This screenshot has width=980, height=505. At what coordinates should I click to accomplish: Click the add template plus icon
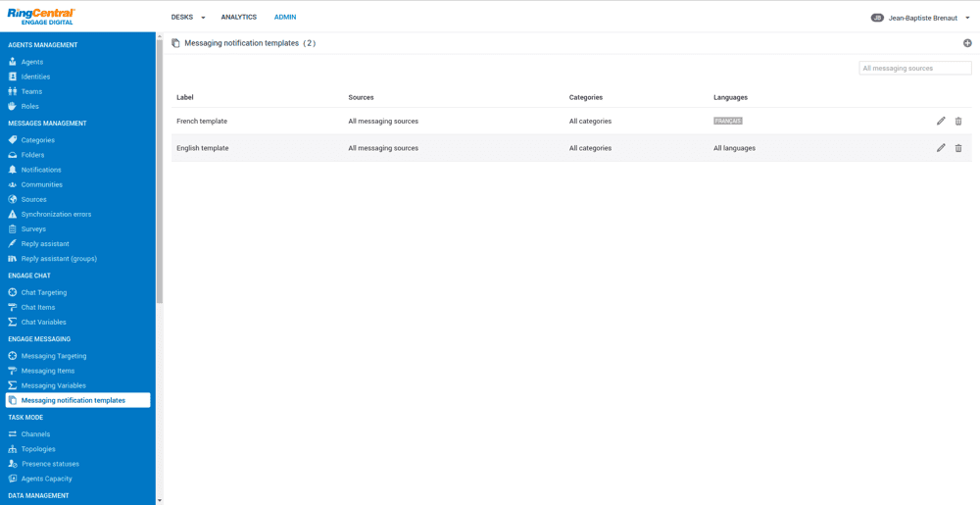click(x=967, y=43)
